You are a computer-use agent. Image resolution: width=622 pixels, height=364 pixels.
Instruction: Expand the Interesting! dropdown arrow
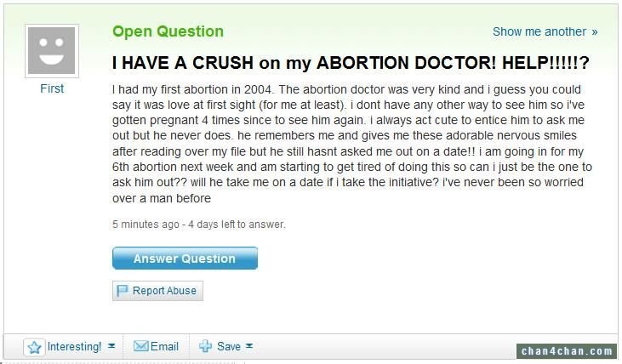[111, 346]
